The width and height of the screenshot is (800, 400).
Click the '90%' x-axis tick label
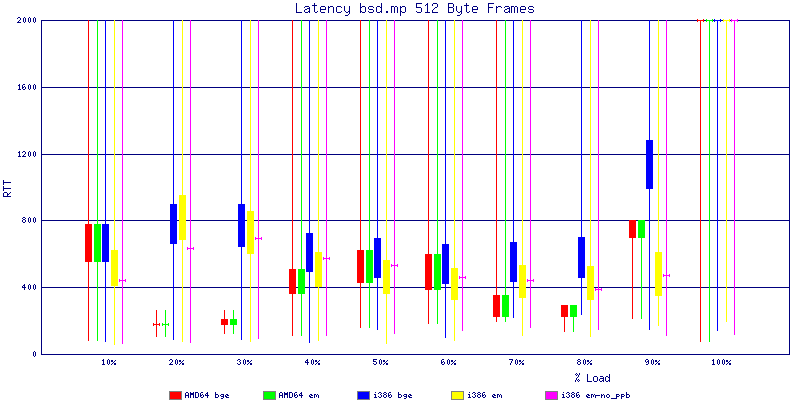pos(653,362)
